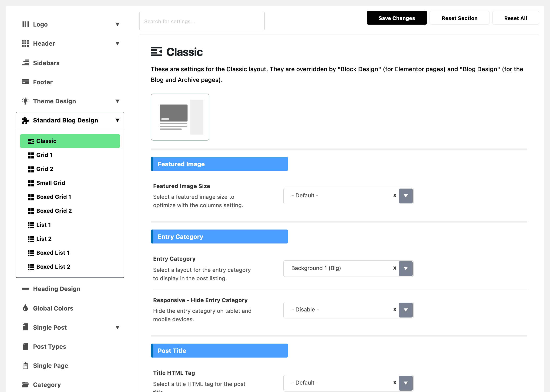Click the Single Page clipboard icon
The width and height of the screenshot is (550, 392).
point(25,365)
